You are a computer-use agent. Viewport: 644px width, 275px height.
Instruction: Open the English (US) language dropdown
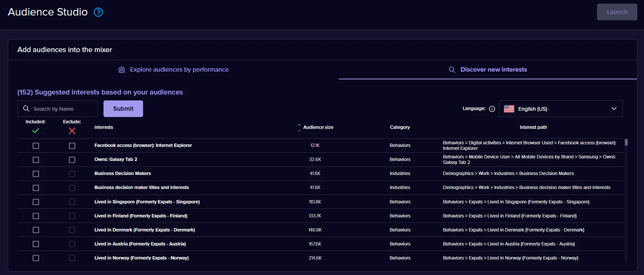pos(561,109)
